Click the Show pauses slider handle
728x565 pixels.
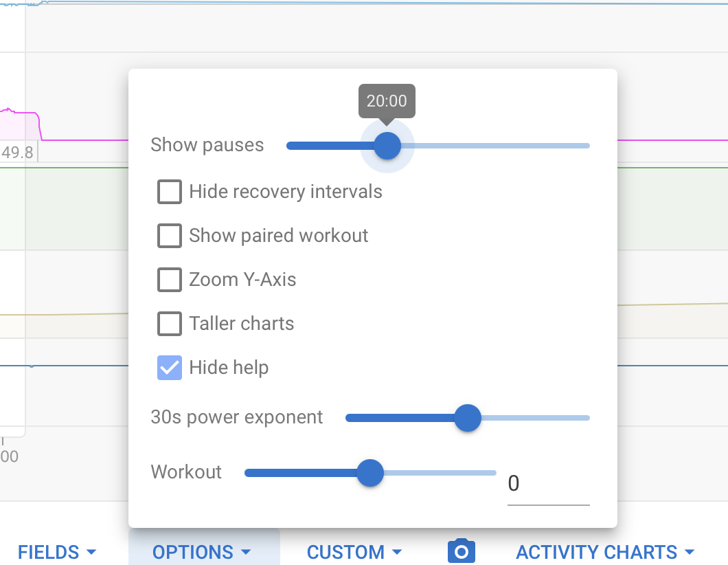387,146
